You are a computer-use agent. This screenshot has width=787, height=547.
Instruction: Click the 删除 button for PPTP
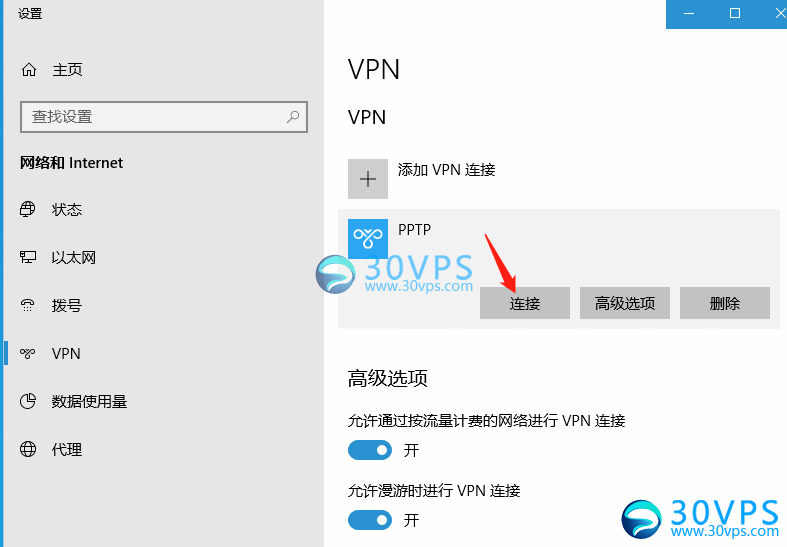(725, 303)
